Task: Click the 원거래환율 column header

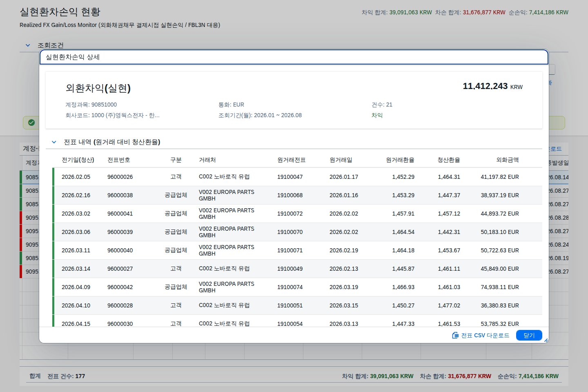Action: (x=400, y=160)
